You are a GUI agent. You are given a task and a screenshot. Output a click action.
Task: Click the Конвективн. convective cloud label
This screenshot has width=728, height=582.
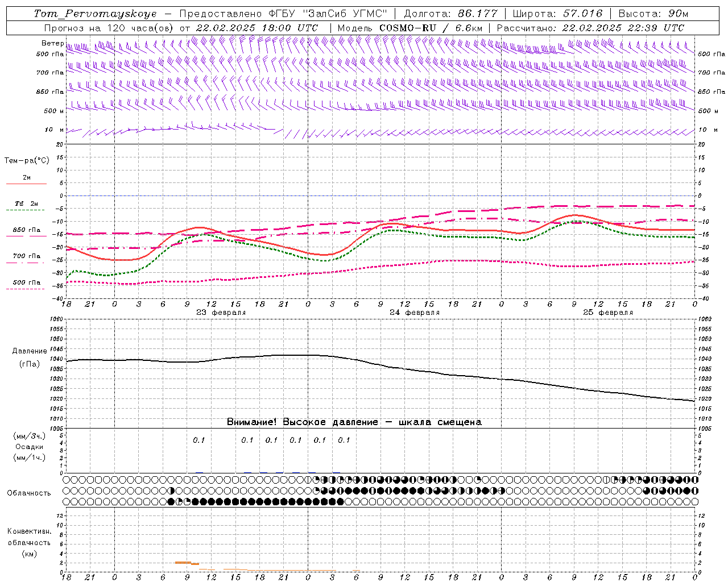pos(29,531)
